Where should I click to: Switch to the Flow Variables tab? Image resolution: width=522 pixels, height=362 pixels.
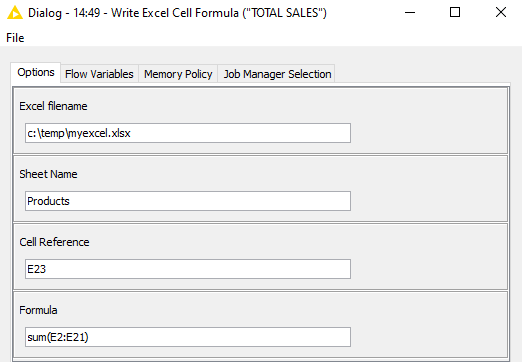click(99, 74)
